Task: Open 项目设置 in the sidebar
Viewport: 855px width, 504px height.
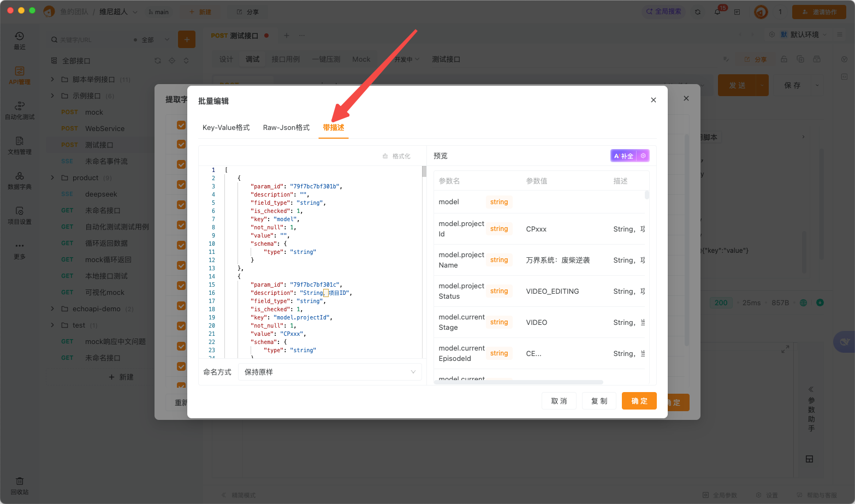Action: (20, 215)
